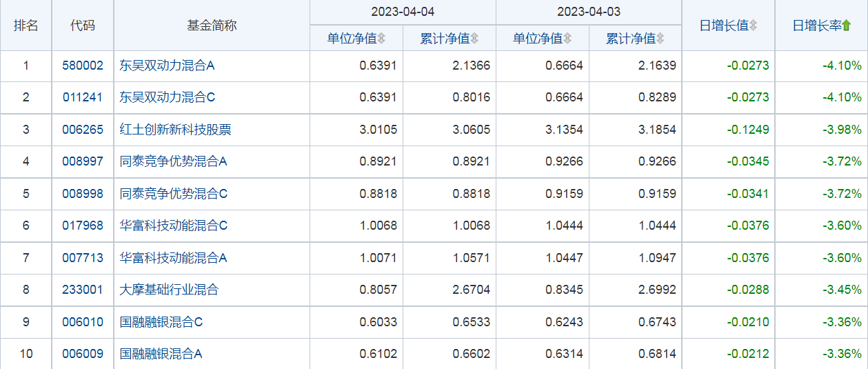Open 大摩基础行业混合 fund
The width and height of the screenshot is (868, 369).
[169, 290]
